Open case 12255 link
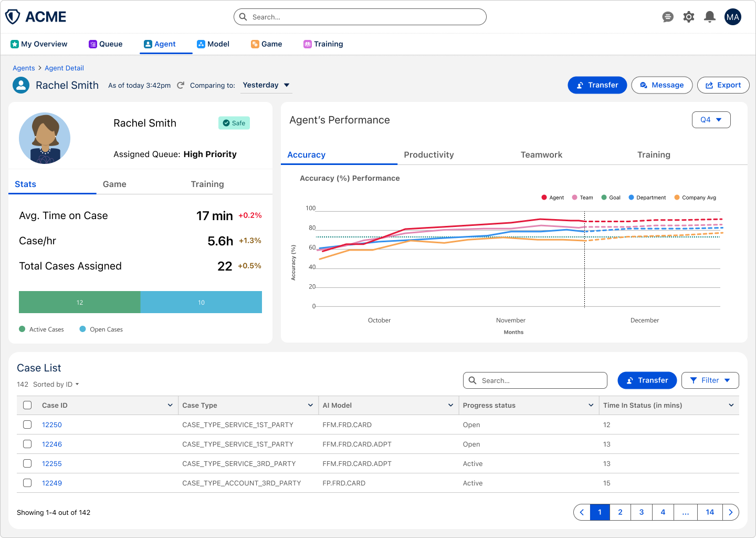The height and width of the screenshot is (538, 756). point(52,463)
